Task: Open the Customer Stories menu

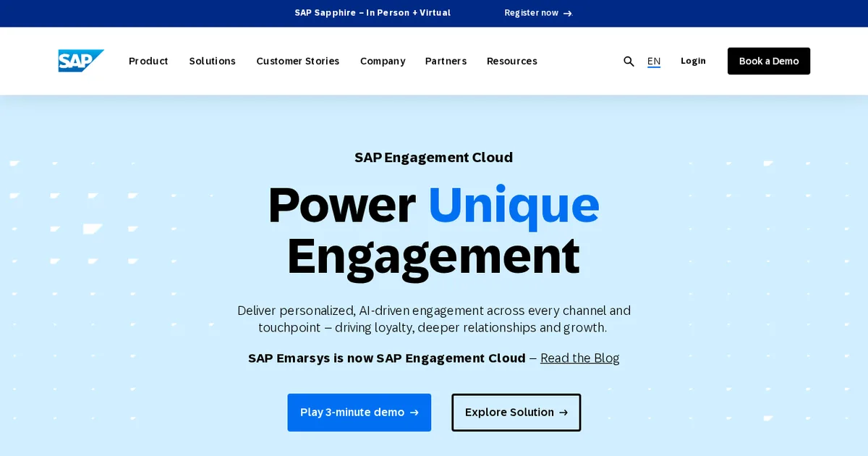Action: (297, 61)
